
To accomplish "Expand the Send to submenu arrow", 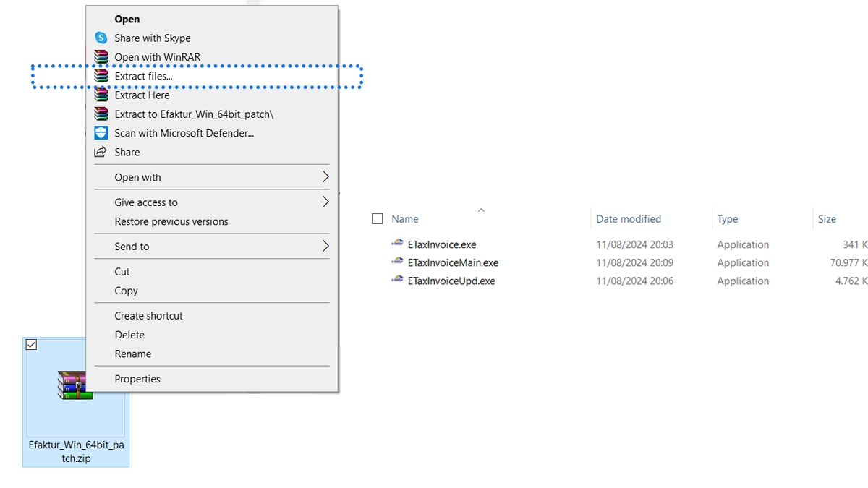I will click(x=325, y=247).
